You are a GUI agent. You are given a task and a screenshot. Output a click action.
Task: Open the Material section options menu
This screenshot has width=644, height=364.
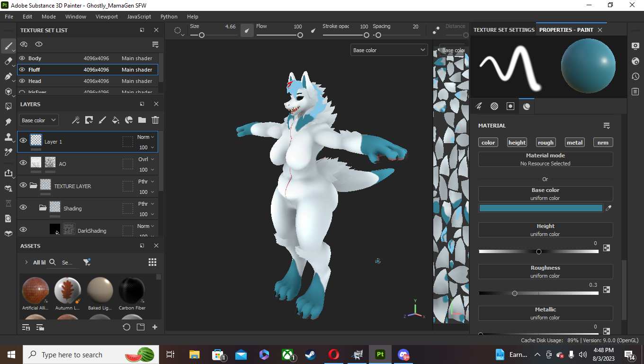pyautogui.click(x=607, y=126)
